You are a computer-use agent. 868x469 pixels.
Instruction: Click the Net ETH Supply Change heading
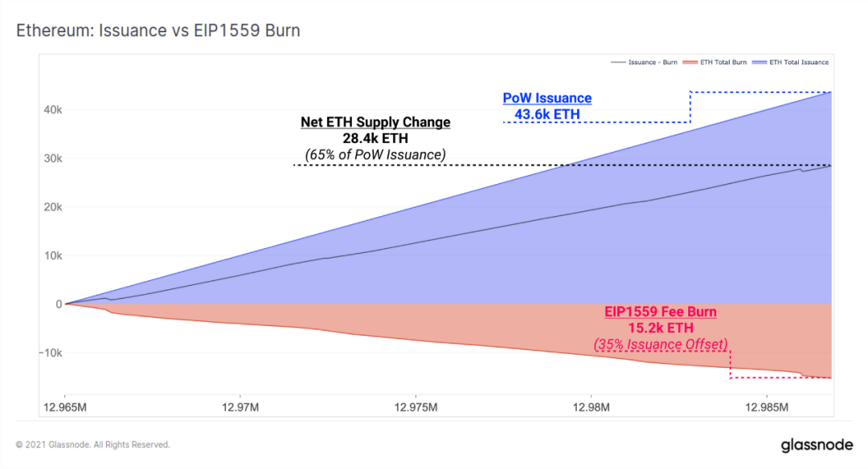(x=375, y=122)
